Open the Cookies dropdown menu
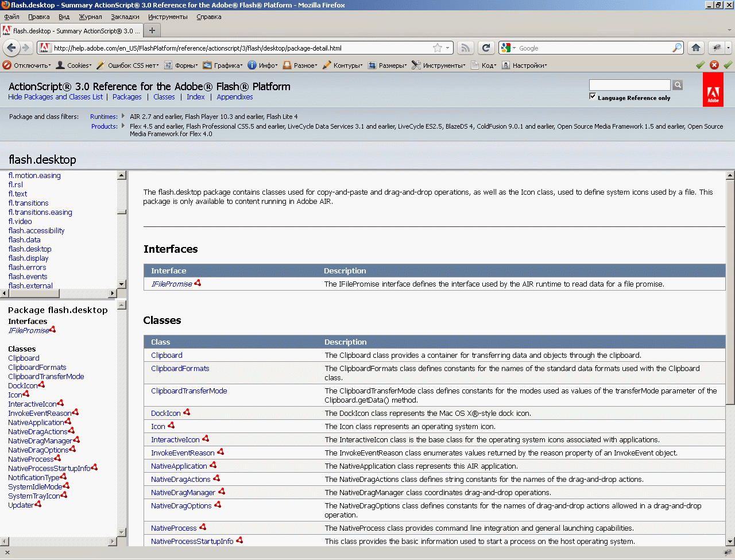 click(73, 65)
